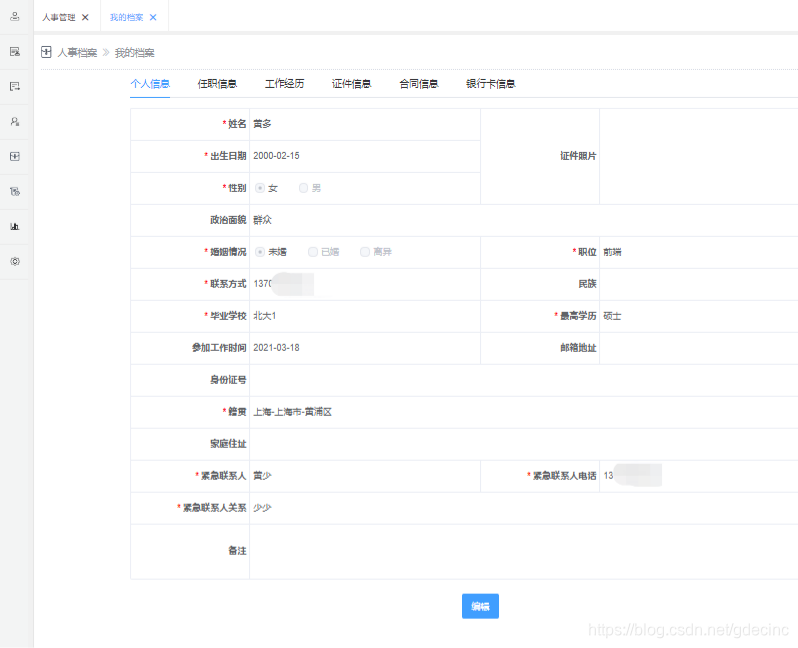Click the 联系方式 phone number field
The height and width of the screenshot is (648, 798).
365,284
